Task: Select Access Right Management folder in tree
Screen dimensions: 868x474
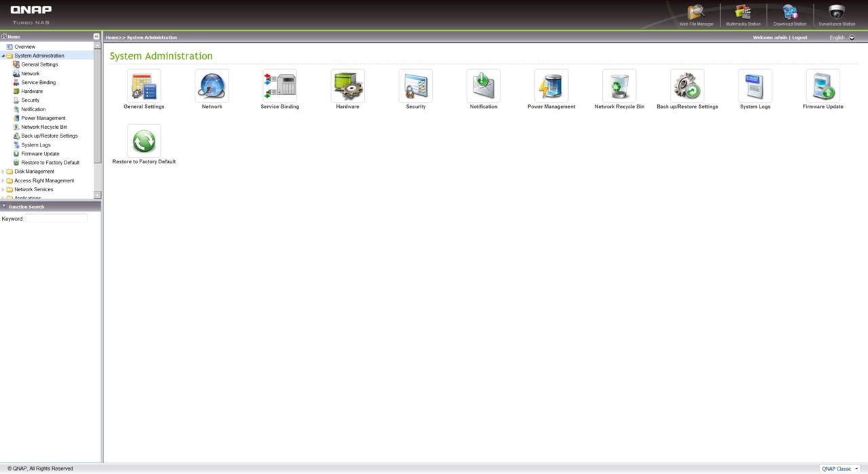Action: (x=44, y=180)
